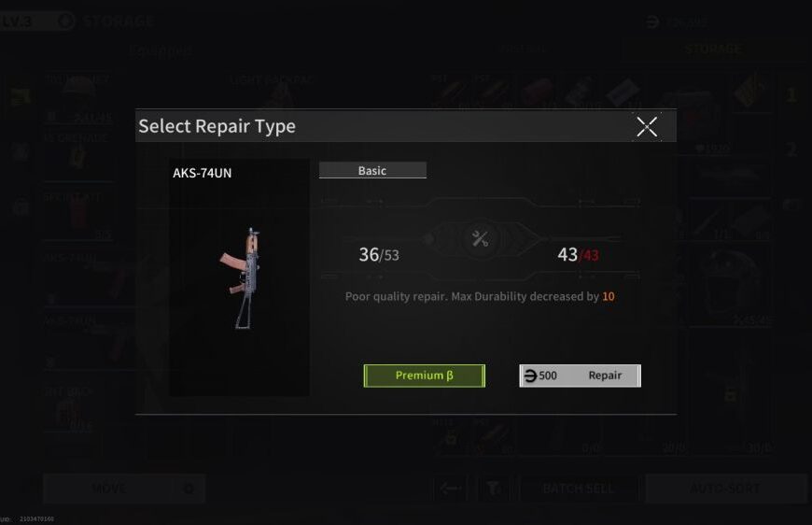This screenshot has width=812, height=525.
Task: Choose the Premium β repair option
Action: tap(424, 376)
